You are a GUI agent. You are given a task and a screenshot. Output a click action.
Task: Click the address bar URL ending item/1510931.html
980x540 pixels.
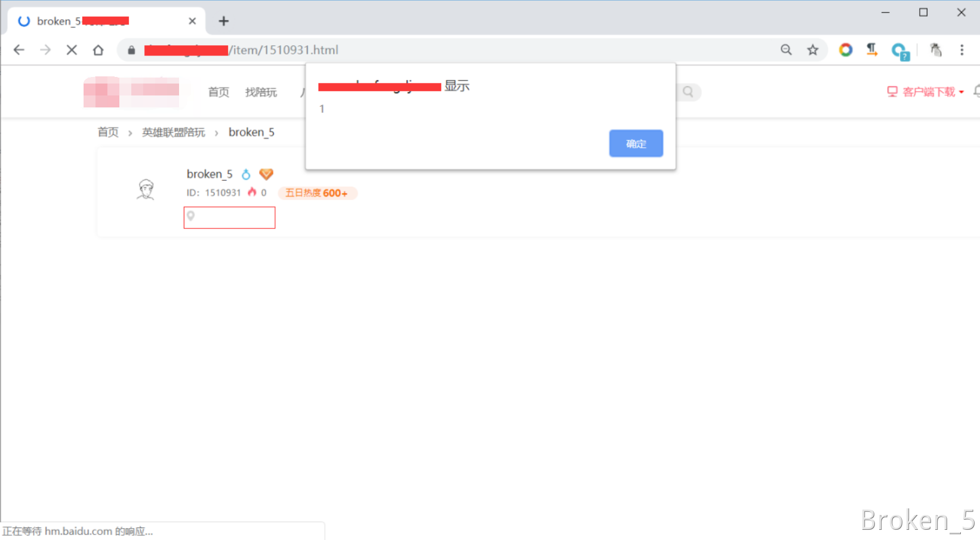241,50
